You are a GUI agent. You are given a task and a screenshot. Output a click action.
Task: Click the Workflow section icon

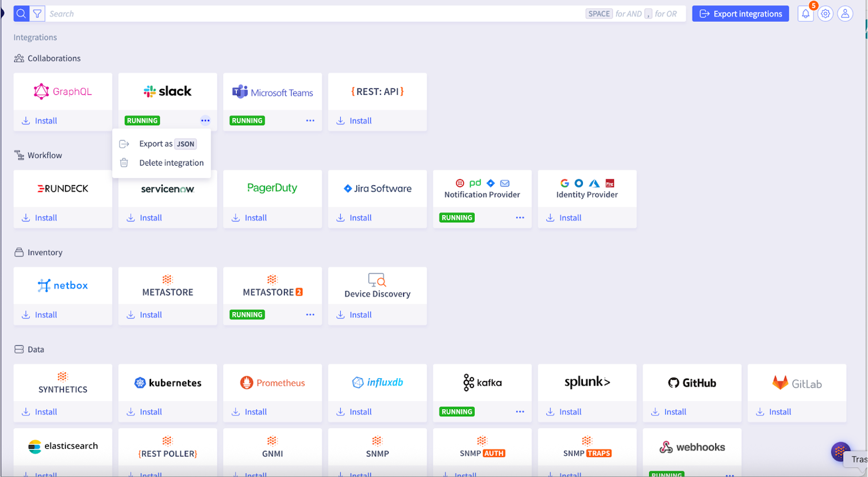pos(18,155)
